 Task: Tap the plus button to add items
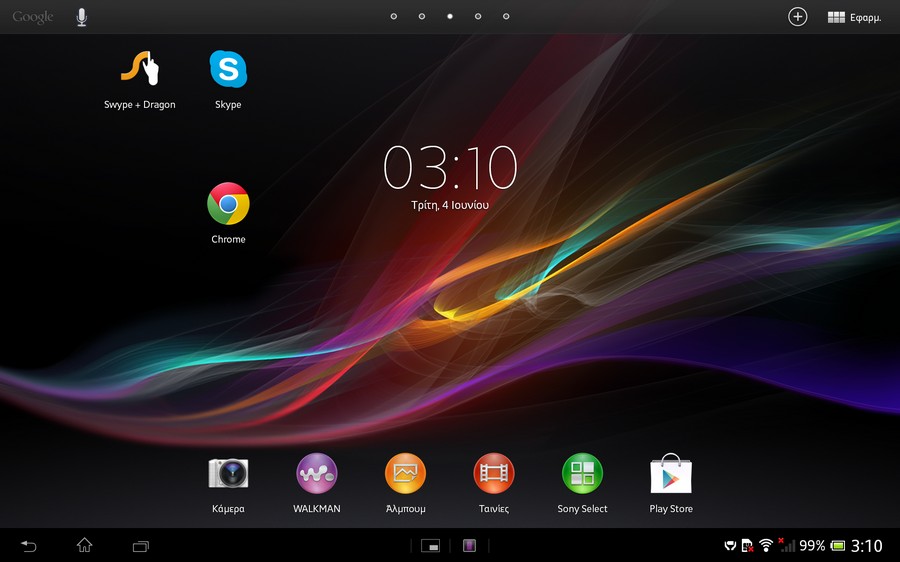797,17
